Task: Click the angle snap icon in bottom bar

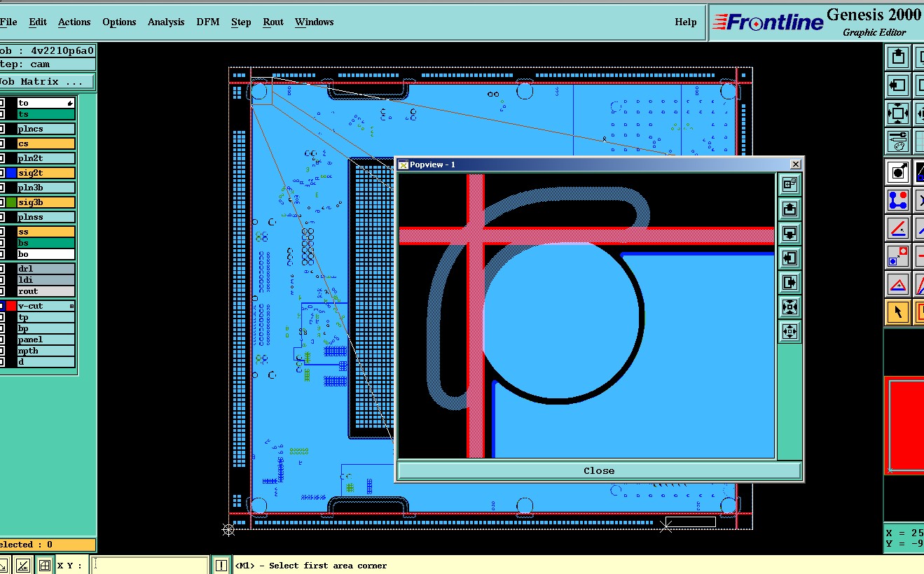Action: [x=23, y=566]
